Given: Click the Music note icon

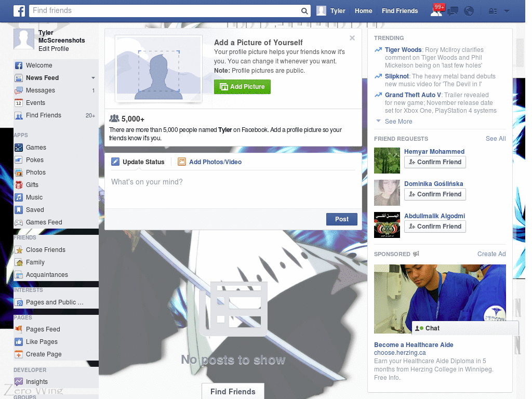Looking at the screenshot, I should (19, 197).
